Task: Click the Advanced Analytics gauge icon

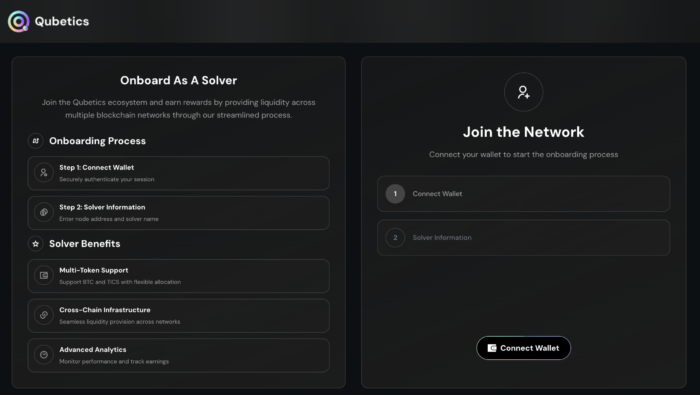Action: click(x=44, y=355)
